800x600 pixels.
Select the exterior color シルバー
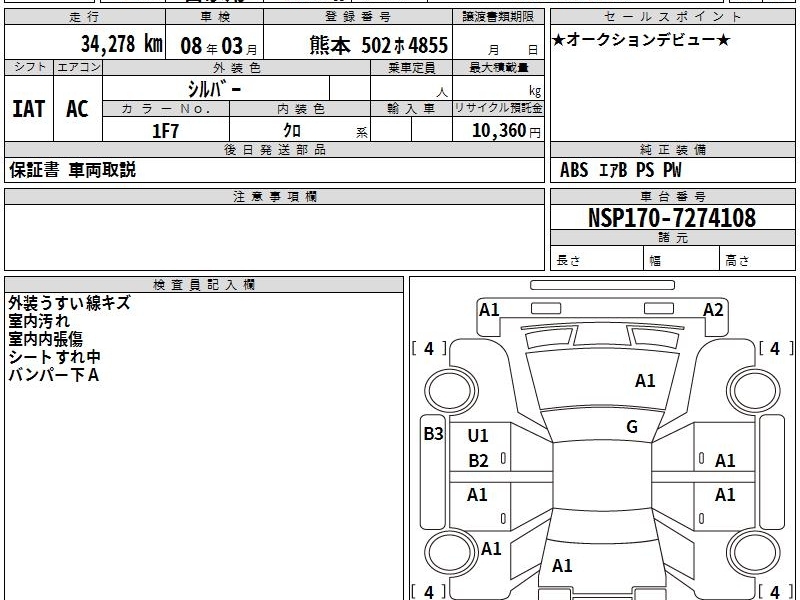[x=214, y=89]
